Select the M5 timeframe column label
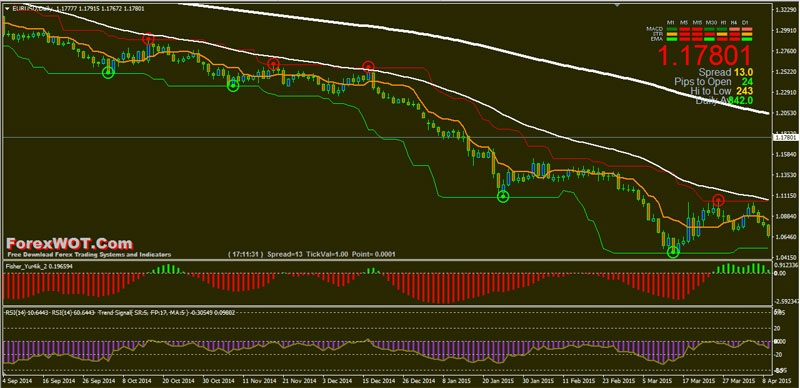Image resolution: width=800 pixels, height=388 pixels. 684,22
